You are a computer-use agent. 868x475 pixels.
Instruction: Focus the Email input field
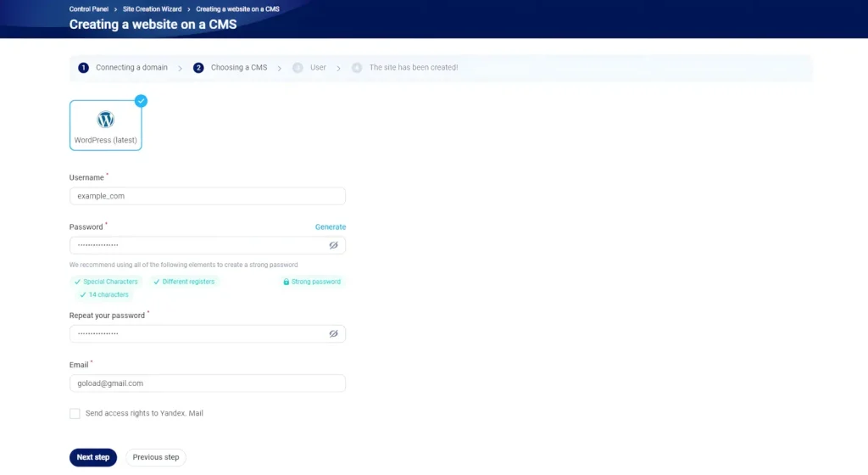[208, 383]
